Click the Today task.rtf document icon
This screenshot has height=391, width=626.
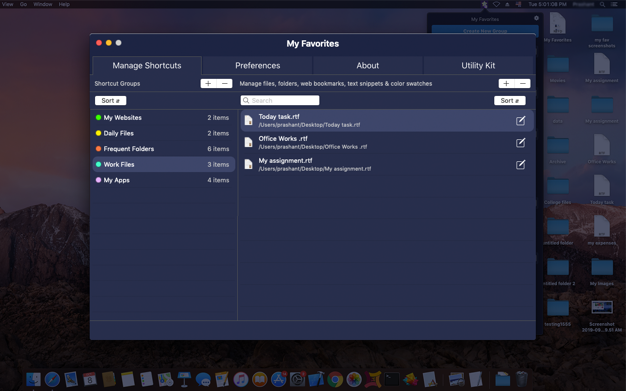point(248,120)
